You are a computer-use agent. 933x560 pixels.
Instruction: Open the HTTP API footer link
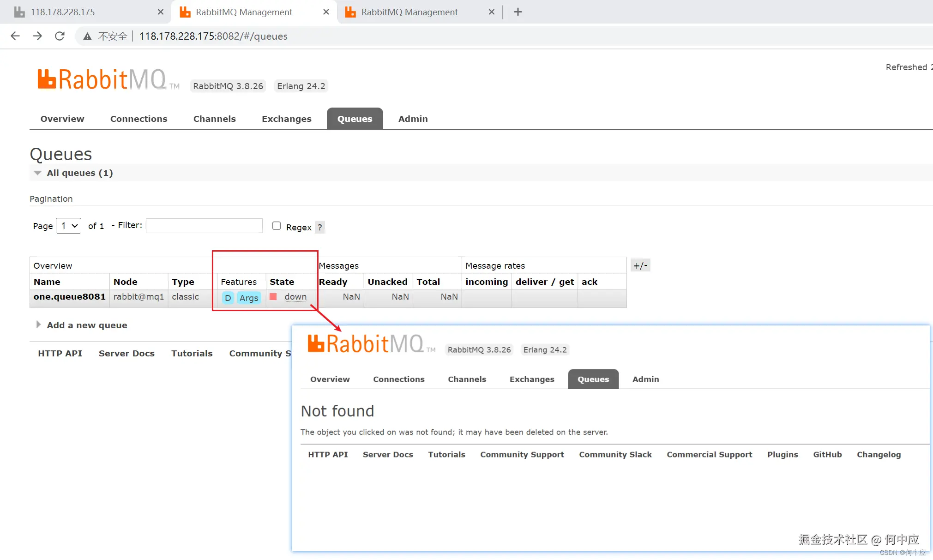click(x=60, y=353)
